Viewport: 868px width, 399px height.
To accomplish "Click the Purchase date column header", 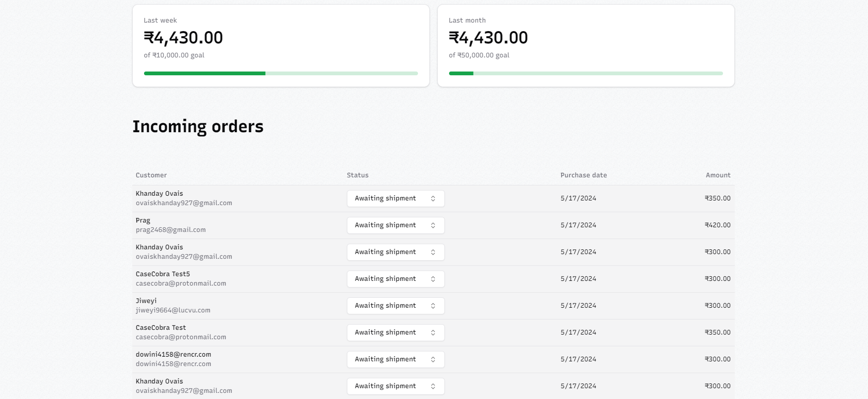I will [x=583, y=175].
